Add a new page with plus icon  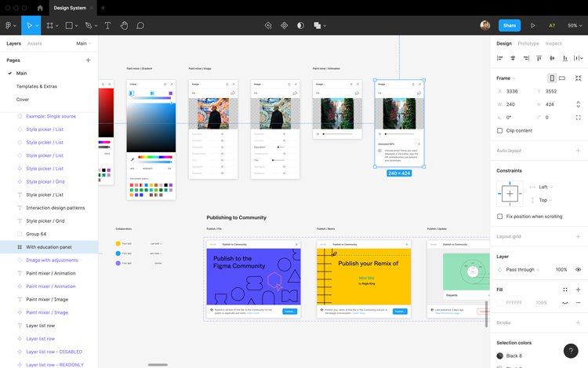coord(88,60)
